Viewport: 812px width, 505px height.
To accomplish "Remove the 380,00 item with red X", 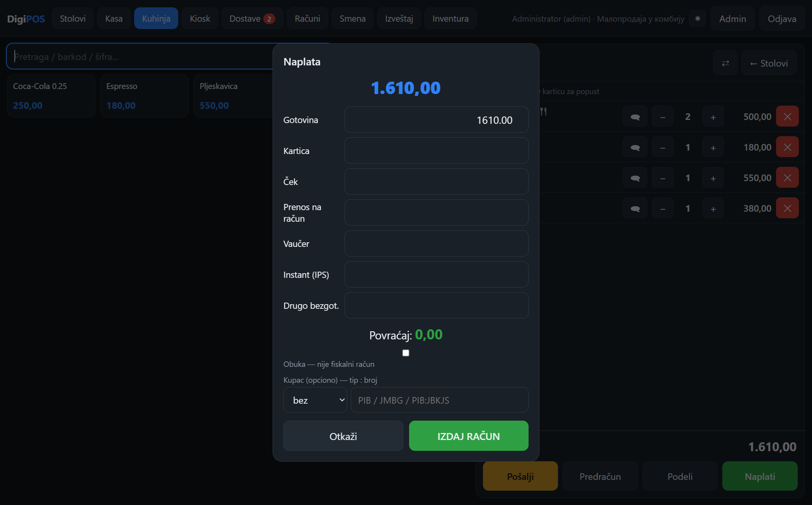I will coord(787,208).
